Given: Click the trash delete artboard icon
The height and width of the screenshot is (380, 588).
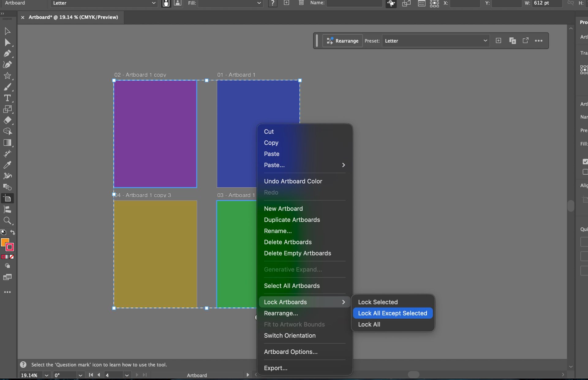Looking at the screenshot, I should (301, 3).
